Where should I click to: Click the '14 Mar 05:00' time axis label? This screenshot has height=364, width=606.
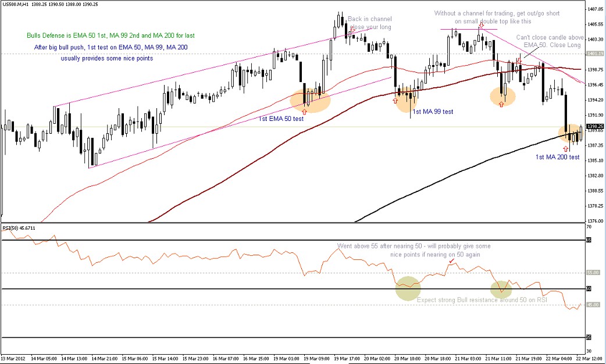44,359
